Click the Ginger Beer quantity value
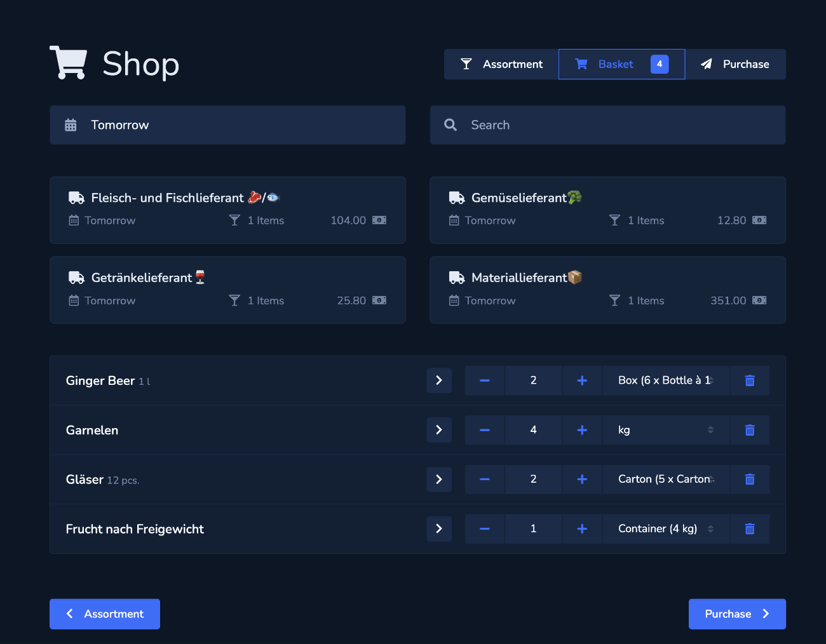This screenshot has width=826, height=644. click(533, 380)
